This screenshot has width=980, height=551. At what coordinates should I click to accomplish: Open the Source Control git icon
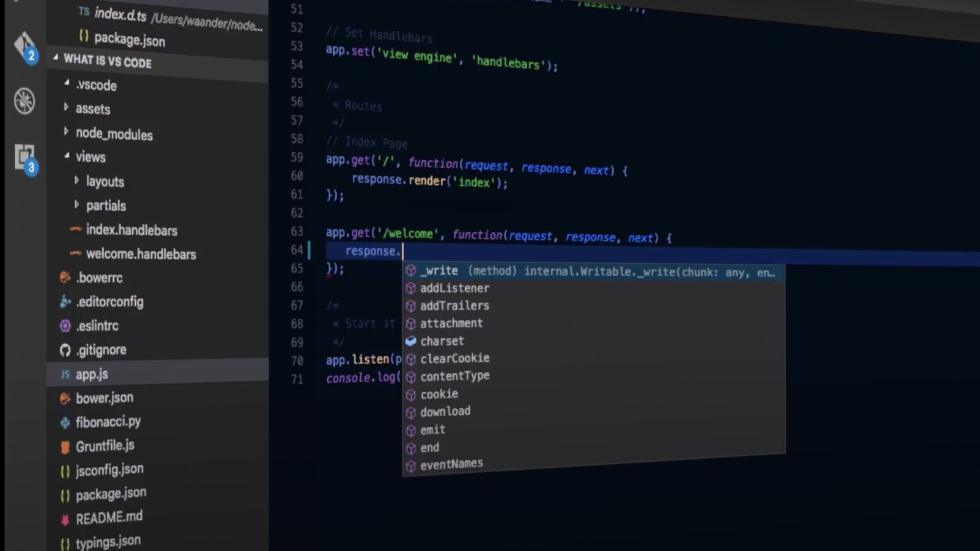(24, 46)
